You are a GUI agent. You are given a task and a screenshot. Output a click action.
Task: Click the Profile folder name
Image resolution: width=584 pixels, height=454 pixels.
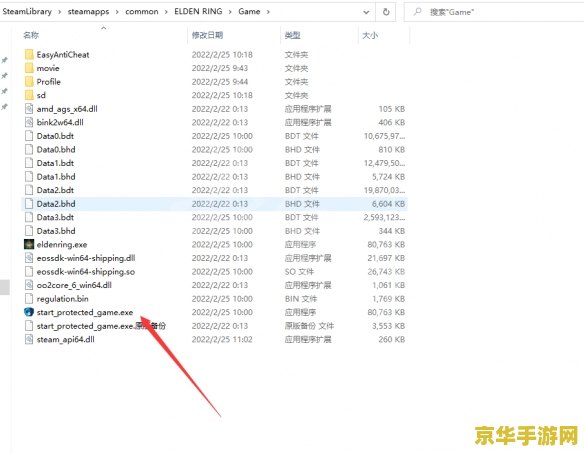48,82
